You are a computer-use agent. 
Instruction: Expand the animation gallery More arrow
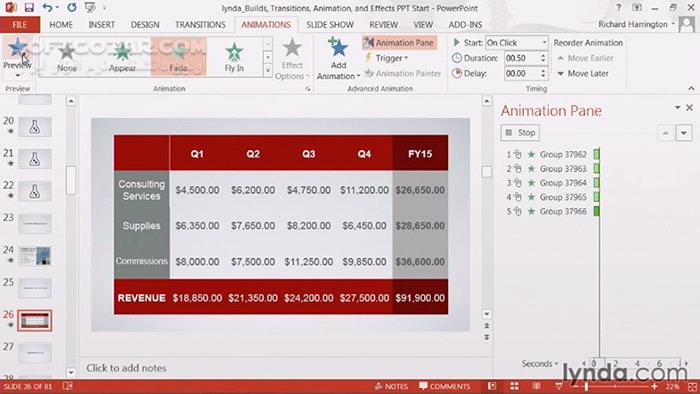268,71
